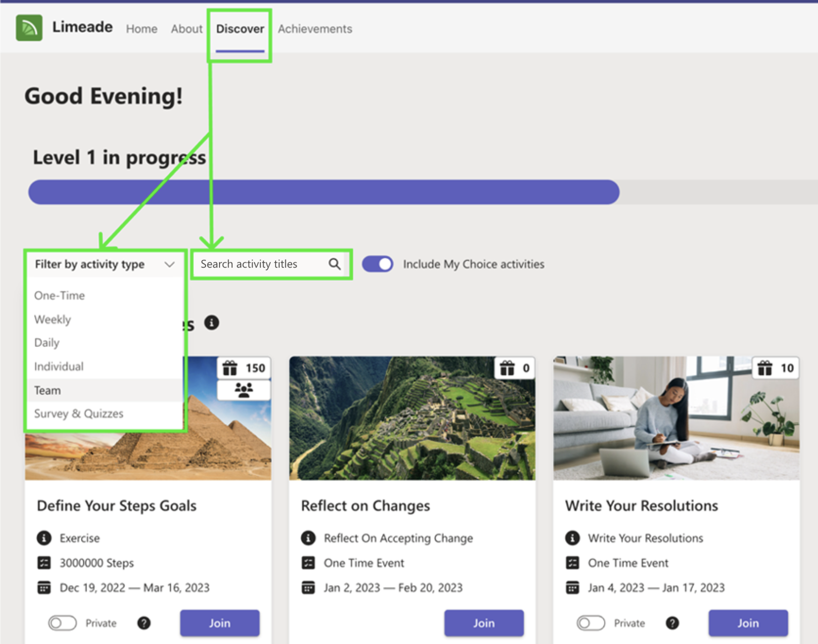
Task: Click the info icon next to Reflect On Accepting Change
Action: (308, 538)
